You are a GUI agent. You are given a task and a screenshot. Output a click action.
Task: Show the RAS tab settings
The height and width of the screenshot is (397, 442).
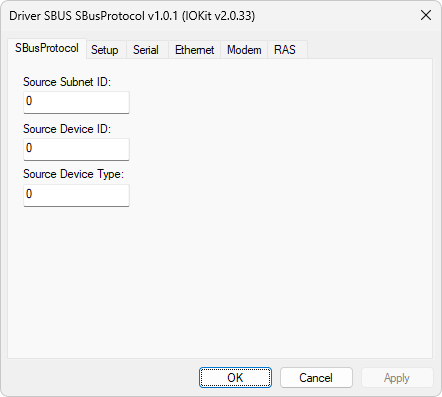tap(285, 50)
